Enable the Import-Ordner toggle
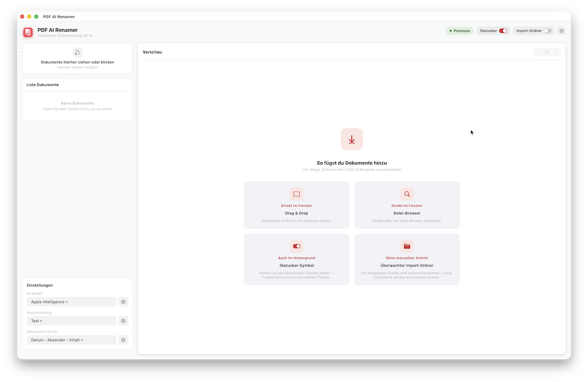 [547, 31]
